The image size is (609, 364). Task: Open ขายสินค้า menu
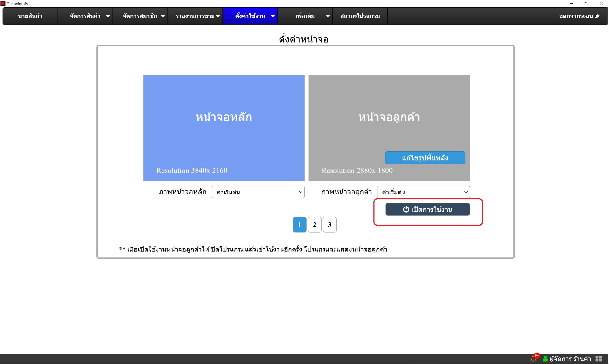coord(30,16)
